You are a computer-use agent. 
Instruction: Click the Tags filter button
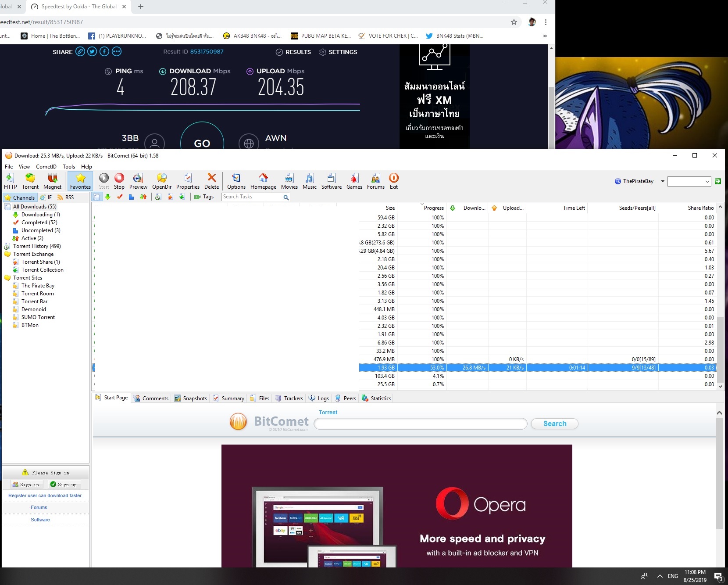[204, 197]
